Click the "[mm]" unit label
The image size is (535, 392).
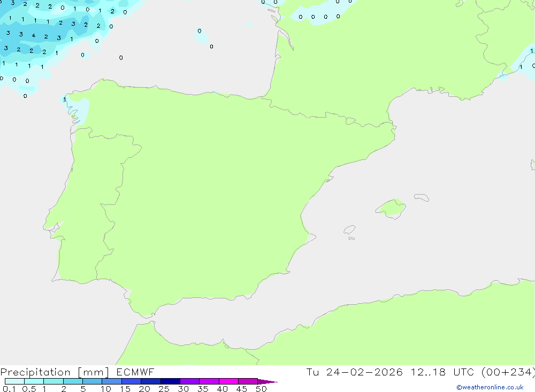pyautogui.click(x=94, y=372)
